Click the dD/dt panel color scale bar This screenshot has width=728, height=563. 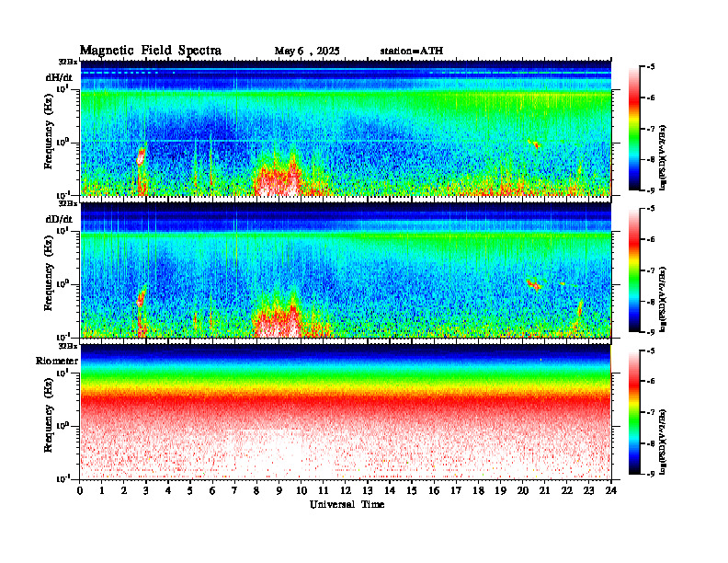(x=634, y=270)
